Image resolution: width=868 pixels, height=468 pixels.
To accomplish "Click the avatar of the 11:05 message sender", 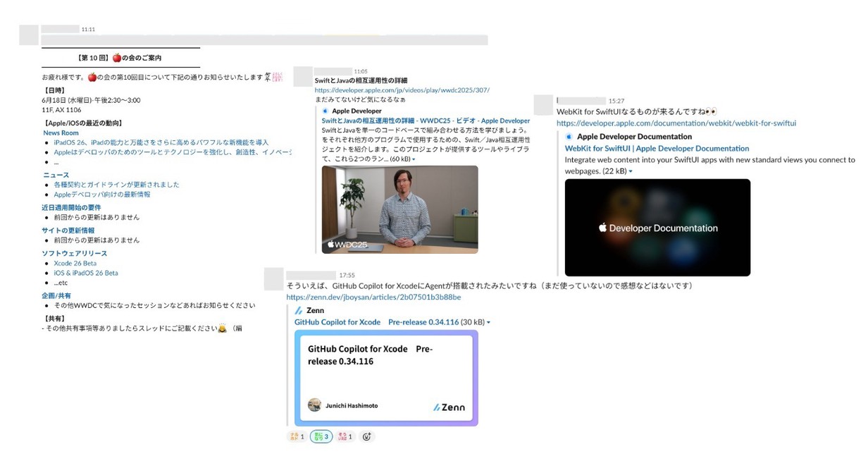I will coord(303,77).
